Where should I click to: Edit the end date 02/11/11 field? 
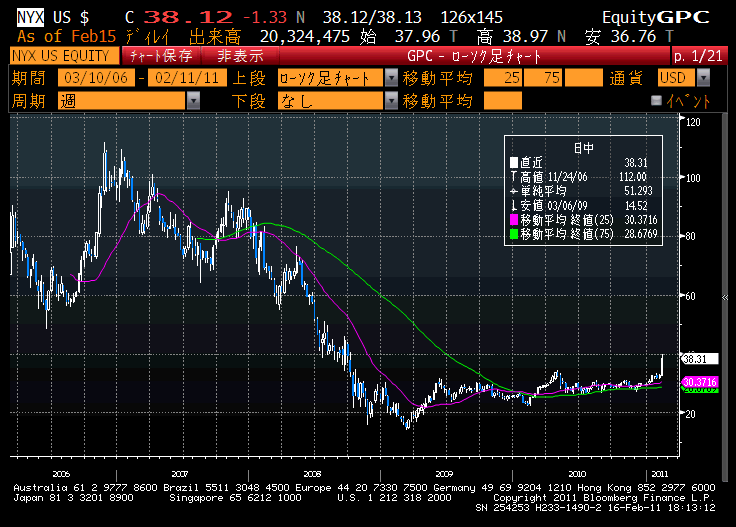(187, 77)
